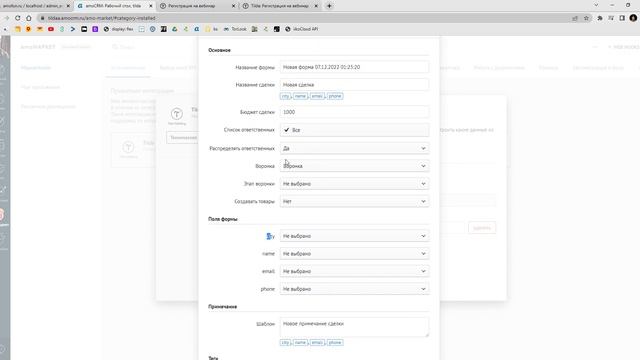Open the orange map pin bookmark
640x360 pixels.
coord(28,29)
